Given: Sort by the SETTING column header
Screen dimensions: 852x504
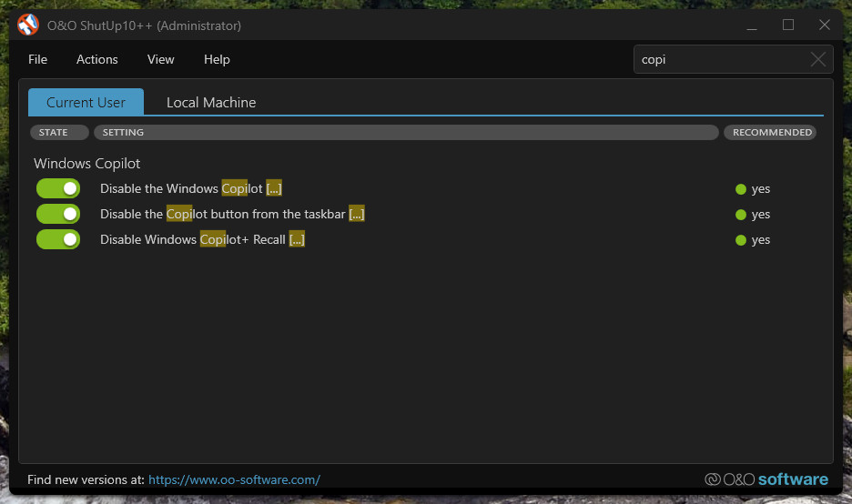Looking at the screenshot, I should 406,132.
